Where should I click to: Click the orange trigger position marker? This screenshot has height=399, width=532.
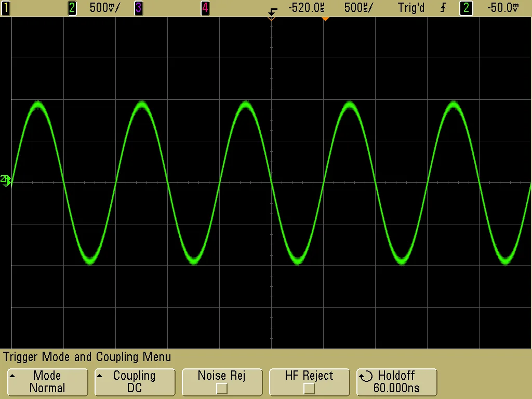tap(326, 19)
